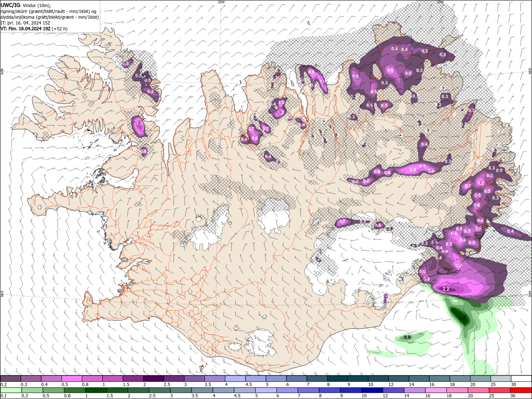The height and width of the screenshot is (399, 532).
Task: Click the '(+52 h)' forecast offset text
Action: [60, 29]
